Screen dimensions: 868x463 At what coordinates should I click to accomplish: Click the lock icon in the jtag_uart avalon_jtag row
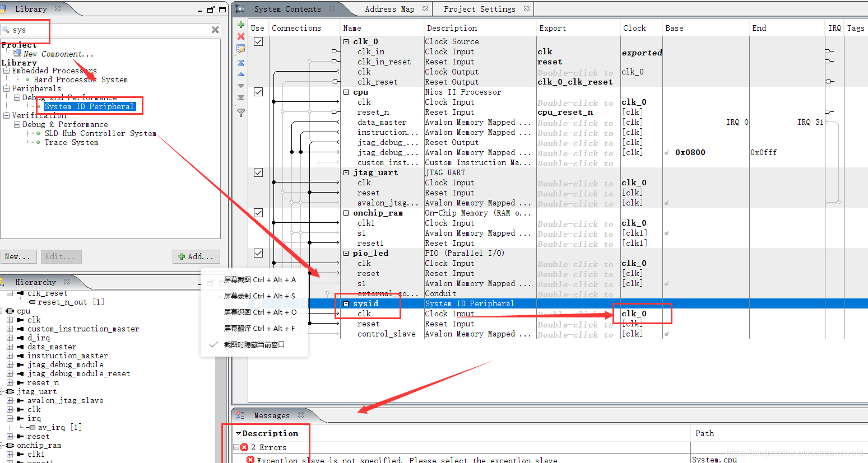[667, 203]
